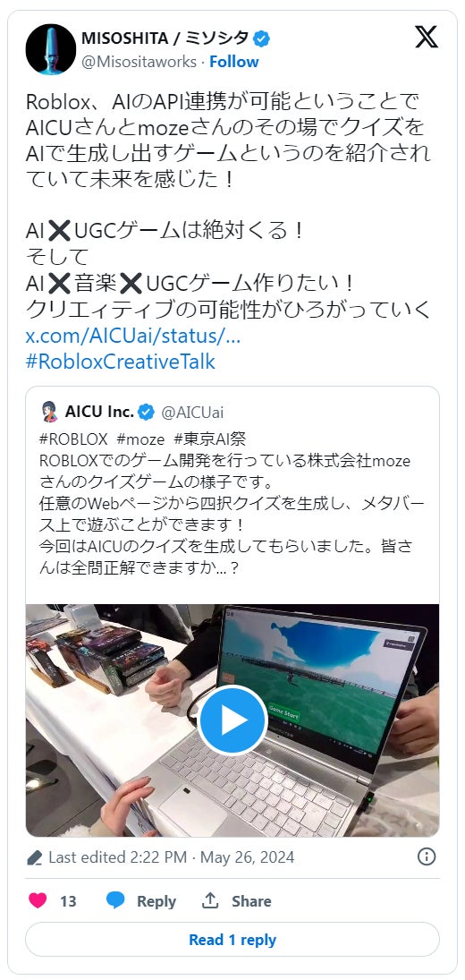This screenshot has width=465, height=980.
Task: Like the tweet with the heart icon
Action: [38, 900]
